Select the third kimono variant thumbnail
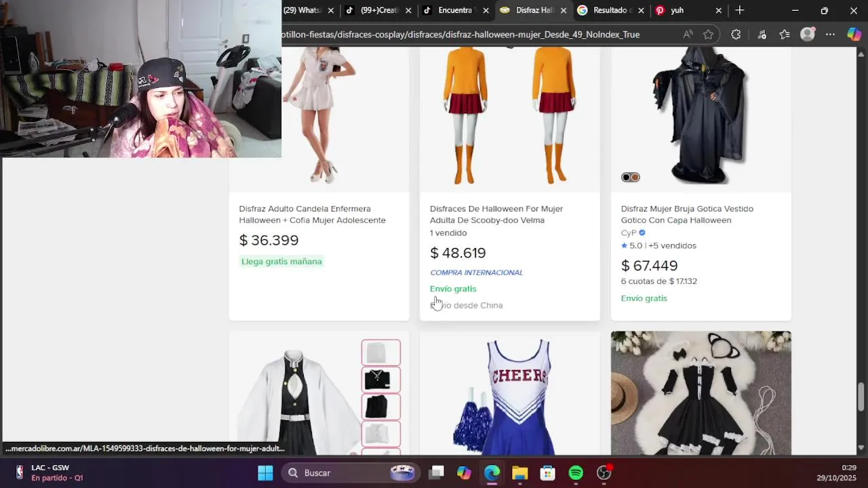Viewport: 868px width, 488px height. [x=381, y=407]
